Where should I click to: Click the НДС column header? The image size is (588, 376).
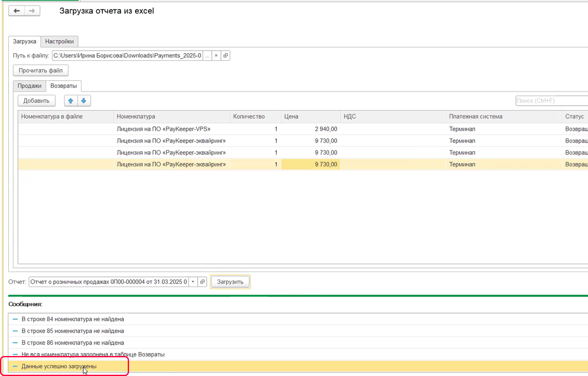[393, 116]
